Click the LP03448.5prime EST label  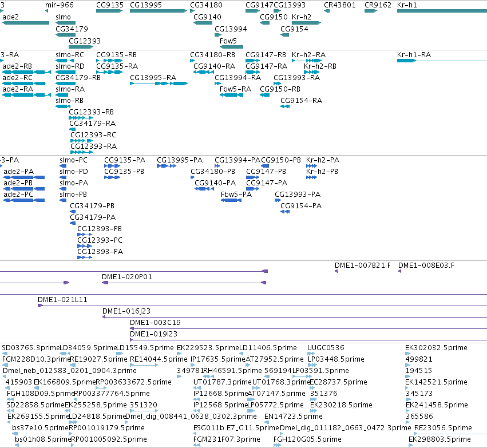(x=336, y=359)
